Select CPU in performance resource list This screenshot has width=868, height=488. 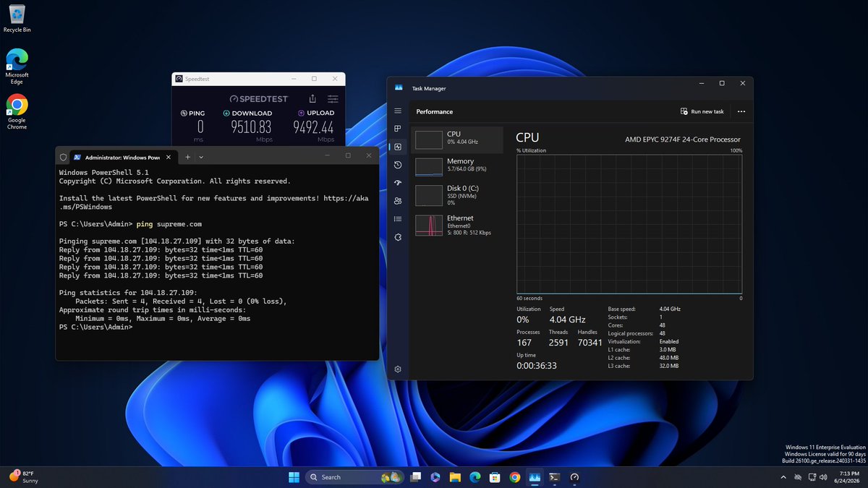coord(457,140)
